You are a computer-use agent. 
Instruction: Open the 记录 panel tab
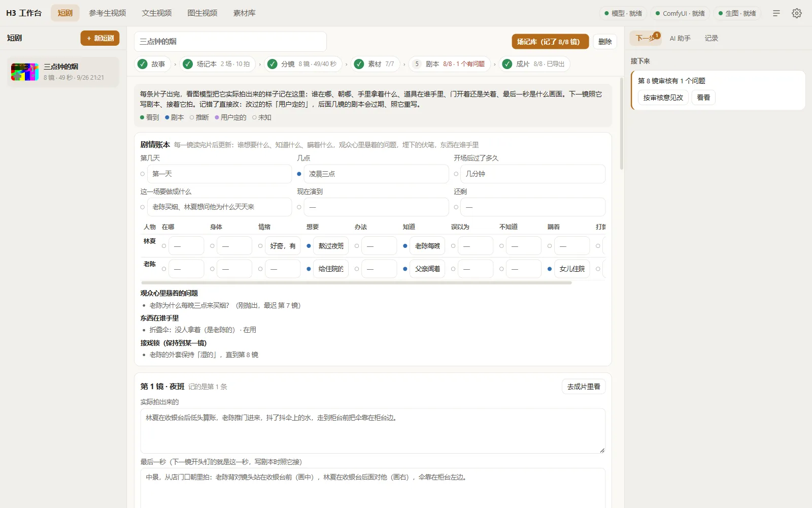pos(712,38)
